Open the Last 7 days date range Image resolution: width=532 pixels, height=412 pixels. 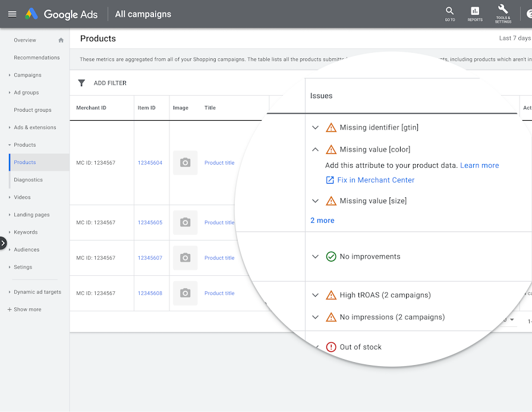click(515, 39)
